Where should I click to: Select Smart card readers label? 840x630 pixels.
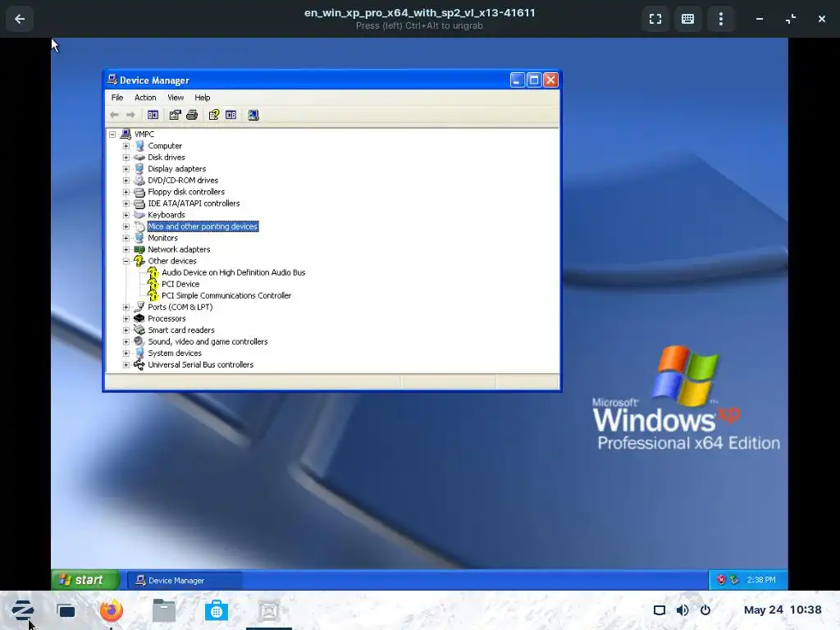tap(181, 330)
